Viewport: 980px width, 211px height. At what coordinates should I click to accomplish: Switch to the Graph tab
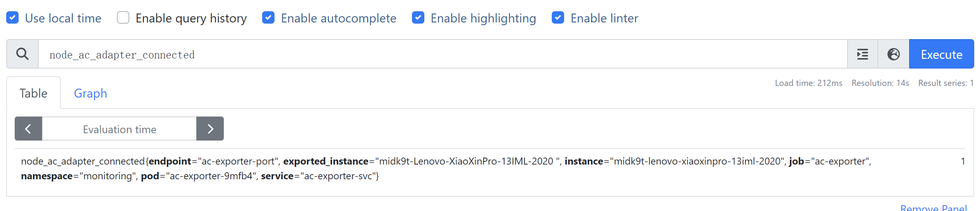coord(90,93)
